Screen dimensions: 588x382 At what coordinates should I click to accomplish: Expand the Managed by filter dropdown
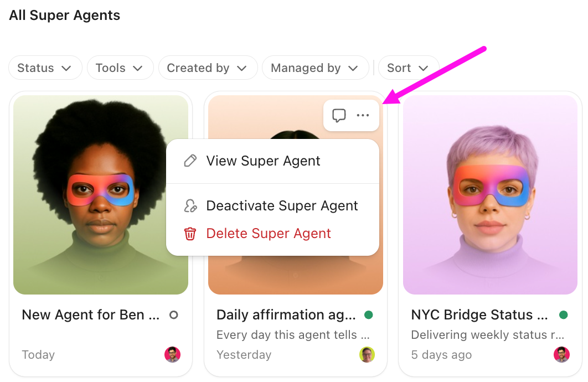pyautogui.click(x=315, y=68)
